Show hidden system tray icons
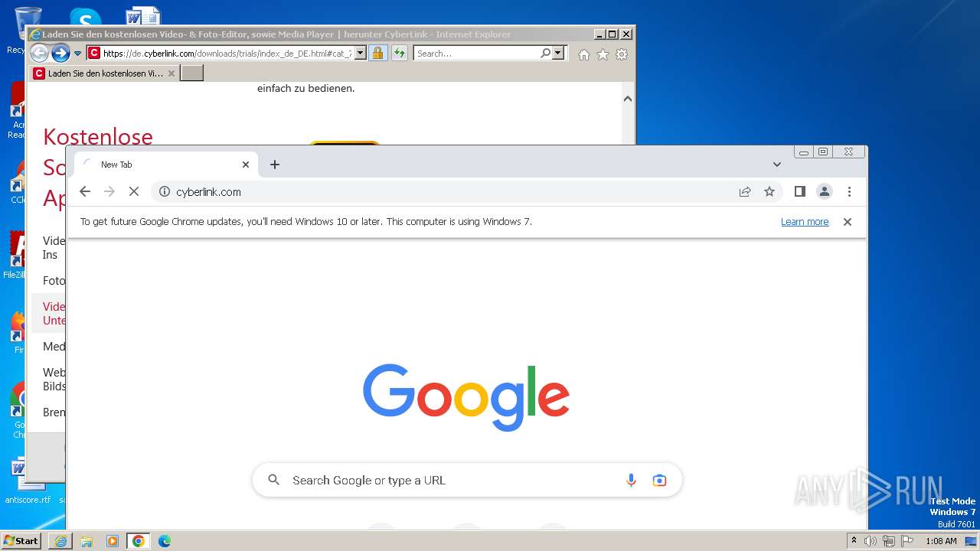980x551 pixels. pos(854,541)
